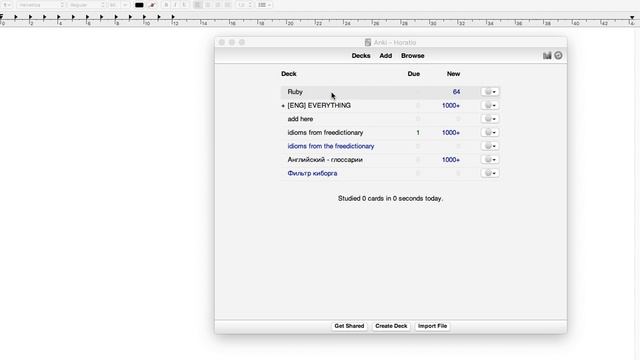Click right margin marker on the ruler
The height and width of the screenshot is (360, 640).
pyautogui.click(x=632, y=17)
